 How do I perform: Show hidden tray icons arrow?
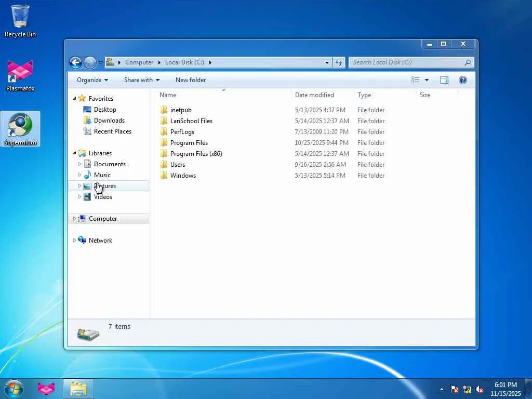(x=442, y=389)
